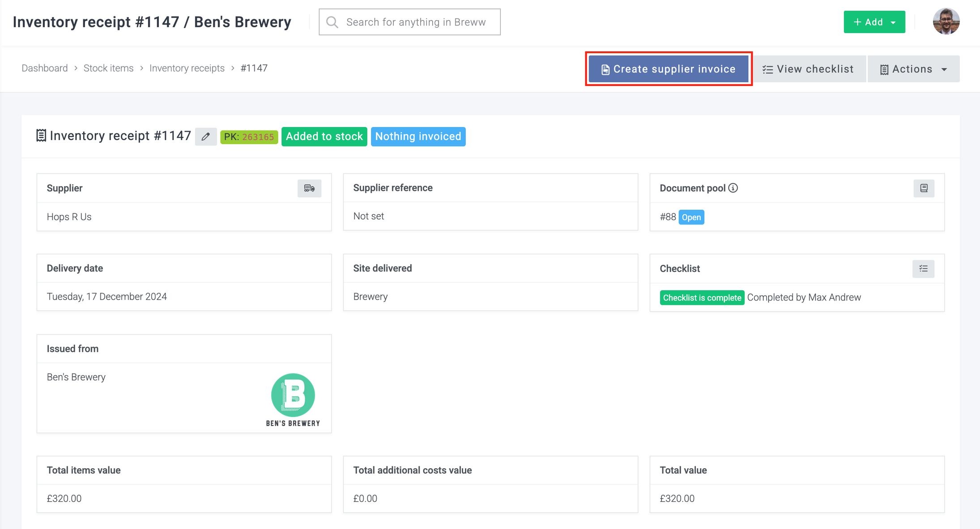Click the search magnifier icon
Screen dimensions: 980x529
point(332,22)
